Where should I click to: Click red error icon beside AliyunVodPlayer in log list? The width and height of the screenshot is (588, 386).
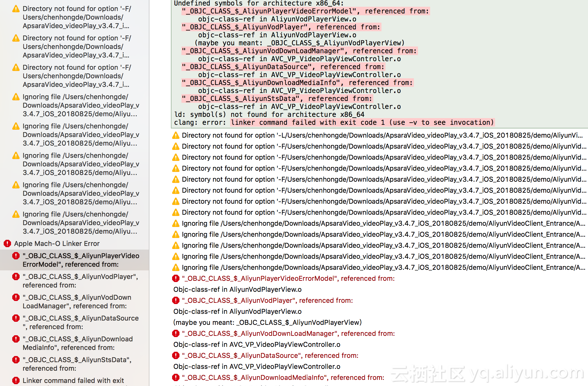pos(176,300)
